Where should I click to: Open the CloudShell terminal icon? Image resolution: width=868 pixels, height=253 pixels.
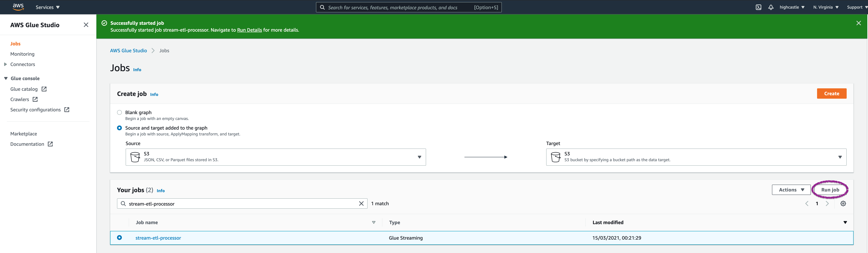point(758,7)
